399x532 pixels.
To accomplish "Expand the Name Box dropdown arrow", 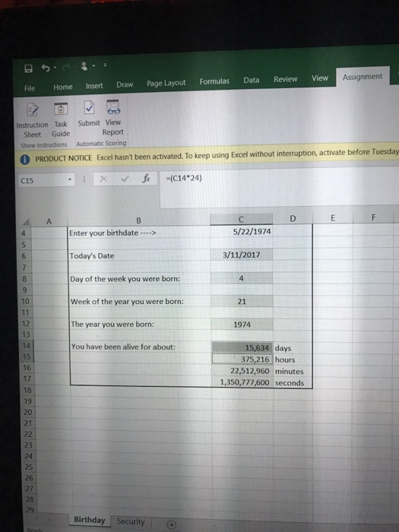I will (x=70, y=179).
